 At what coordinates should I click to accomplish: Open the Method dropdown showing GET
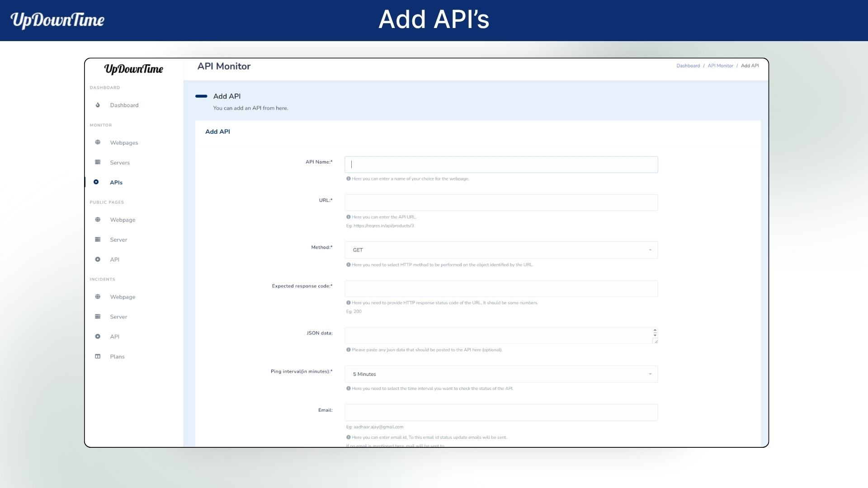coord(501,249)
